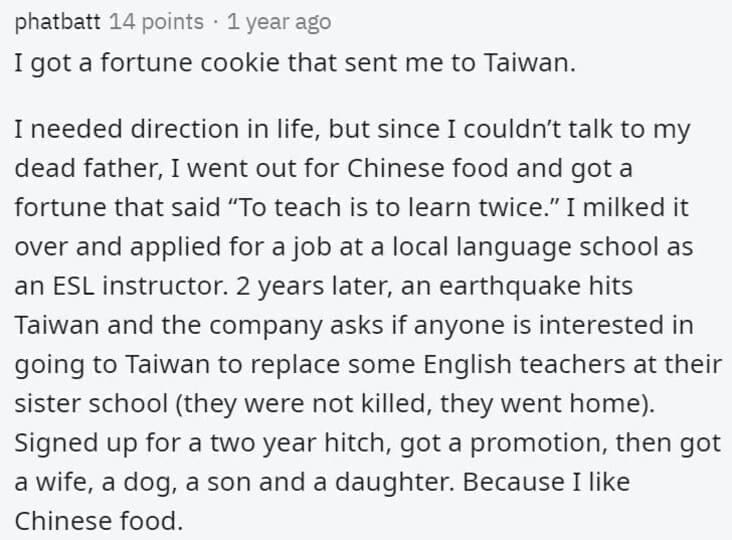Click "Chinese food." on the final line

[x=98, y=518]
